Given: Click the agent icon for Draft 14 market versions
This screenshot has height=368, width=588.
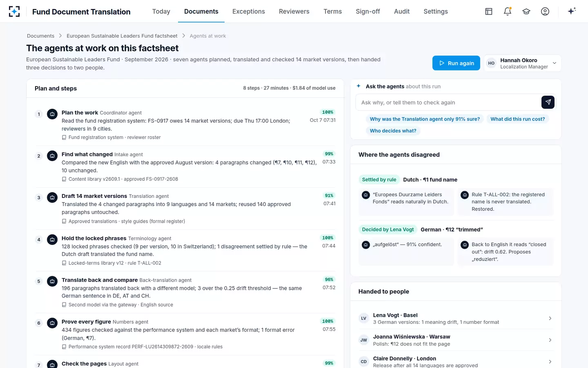Looking at the screenshot, I should [52, 197].
